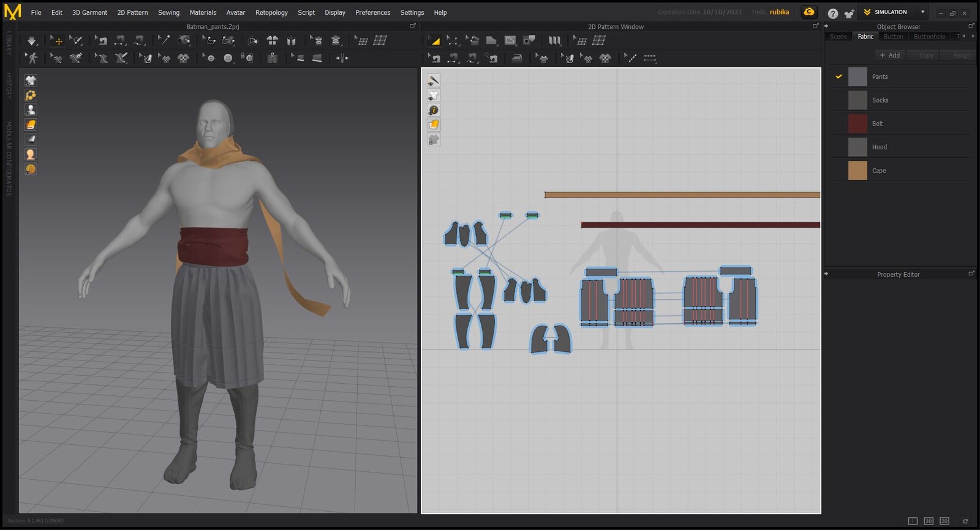Pop out the Property Editor panel
This screenshot has height=530, width=980.
click(x=971, y=273)
